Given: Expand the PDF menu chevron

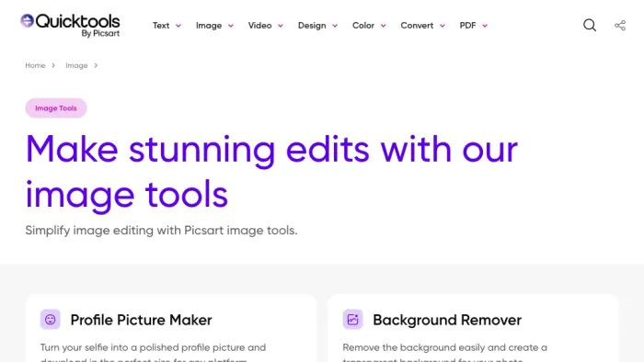Looking at the screenshot, I should 485,26.
